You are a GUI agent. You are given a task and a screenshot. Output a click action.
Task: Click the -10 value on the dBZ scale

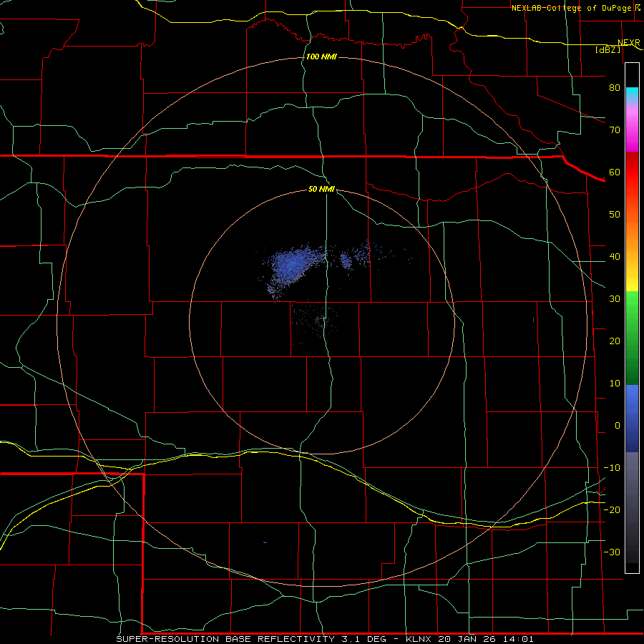pos(612,468)
